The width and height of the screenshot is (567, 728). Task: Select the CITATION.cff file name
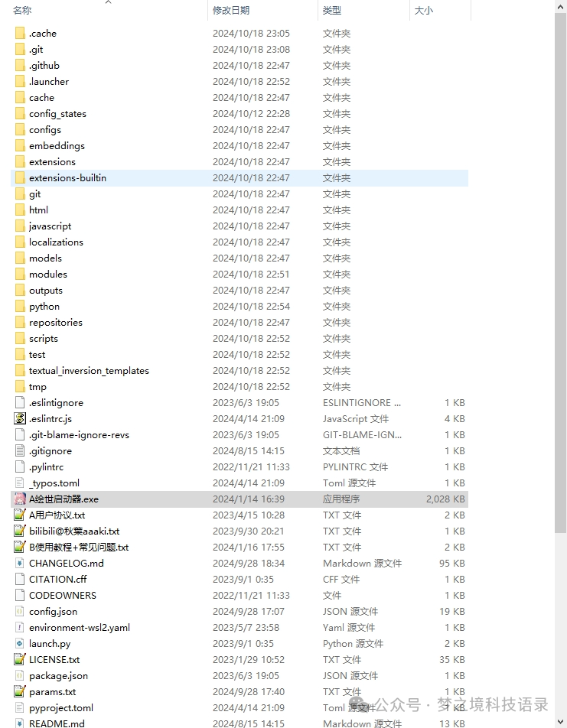coord(58,580)
